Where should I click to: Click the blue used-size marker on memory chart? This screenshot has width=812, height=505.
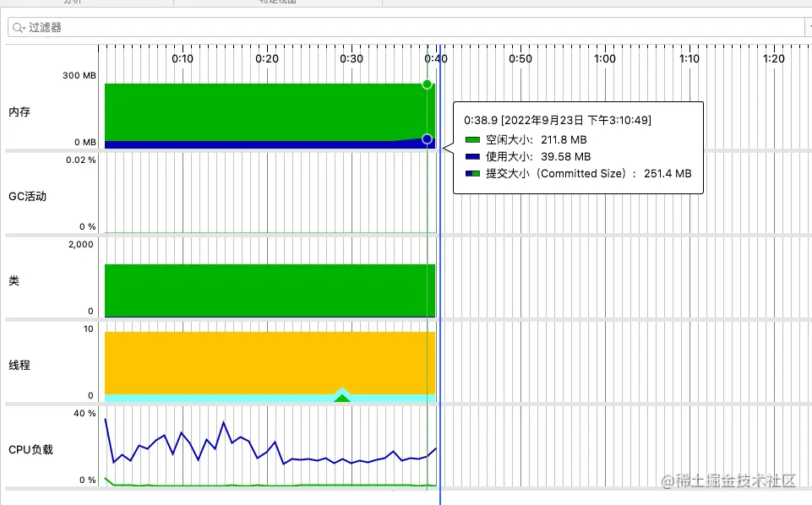pos(427,138)
